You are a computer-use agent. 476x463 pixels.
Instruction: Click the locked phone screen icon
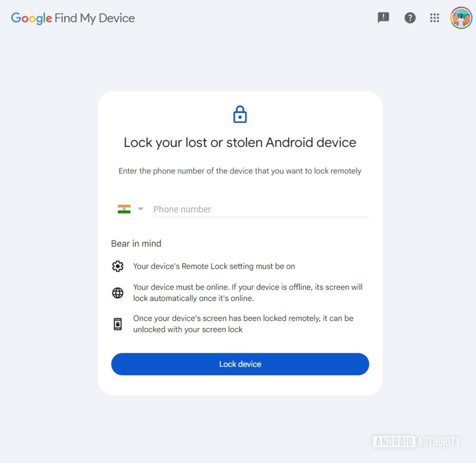click(118, 324)
